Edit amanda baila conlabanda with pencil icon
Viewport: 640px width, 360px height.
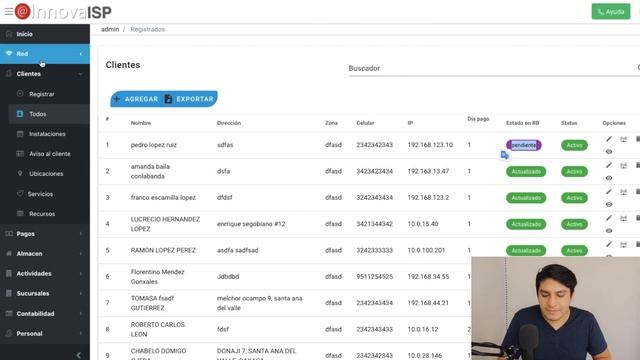tap(609, 165)
